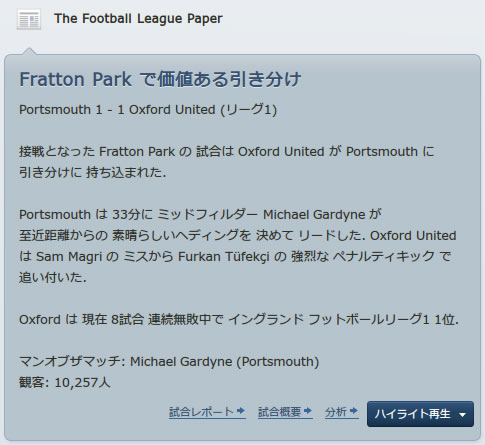
Task: Click the newspaper icon beside the paper title
Action: click(x=29, y=20)
